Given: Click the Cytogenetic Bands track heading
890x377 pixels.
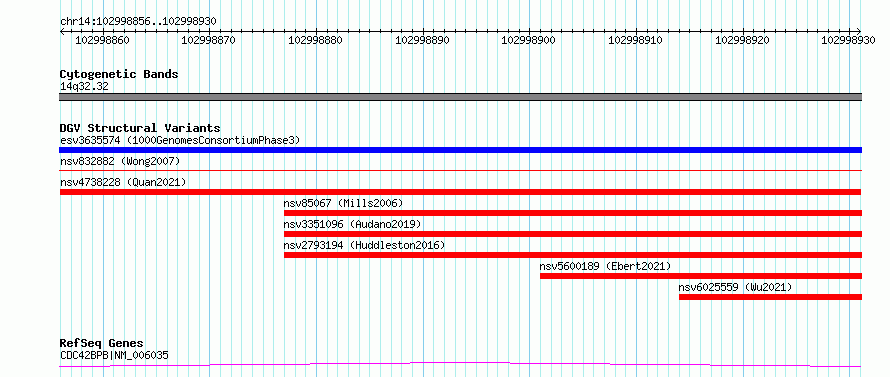Looking at the screenshot, I should pos(119,74).
